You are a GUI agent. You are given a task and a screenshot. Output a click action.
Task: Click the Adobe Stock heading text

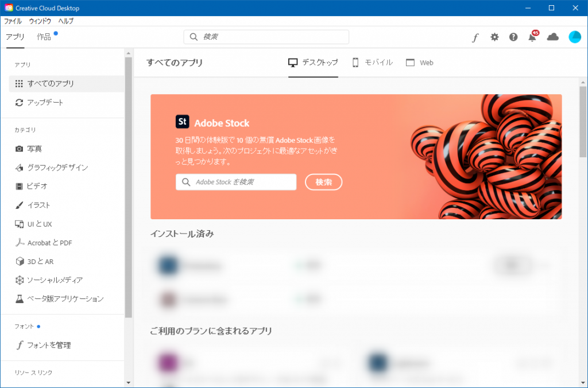[x=222, y=123]
